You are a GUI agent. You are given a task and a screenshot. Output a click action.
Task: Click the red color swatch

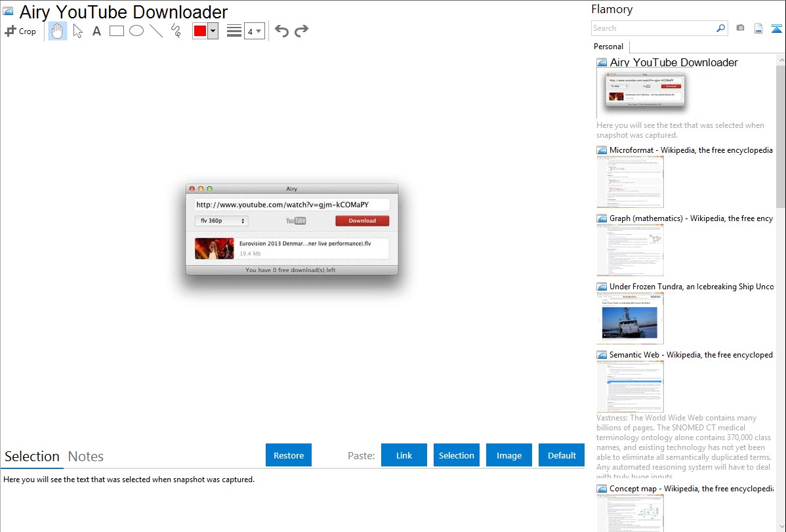[x=200, y=31]
